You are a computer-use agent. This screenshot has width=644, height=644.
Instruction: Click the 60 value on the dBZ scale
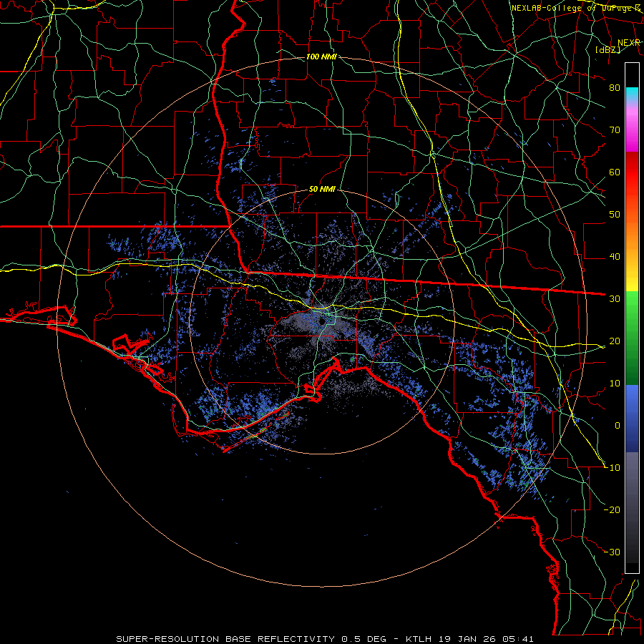pos(615,172)
